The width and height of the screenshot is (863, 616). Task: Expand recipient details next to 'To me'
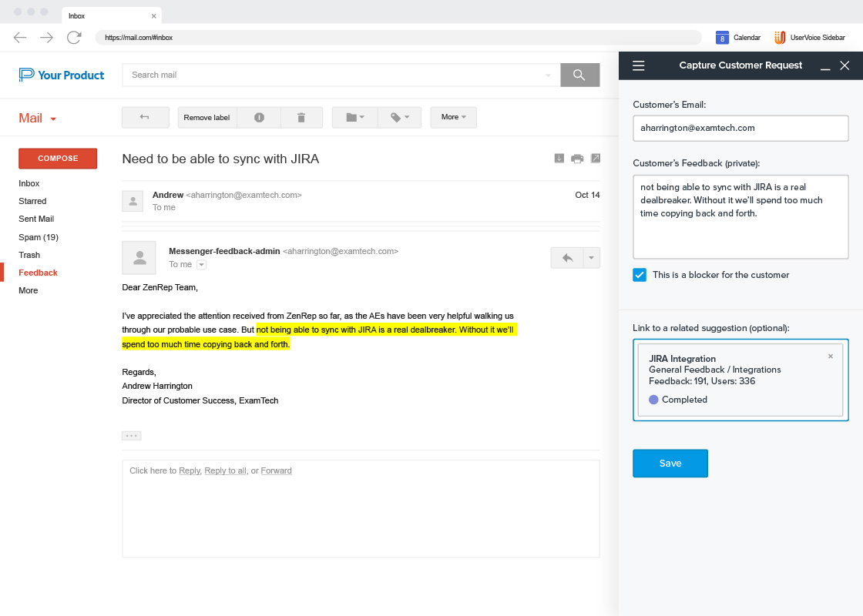(201, 265)
